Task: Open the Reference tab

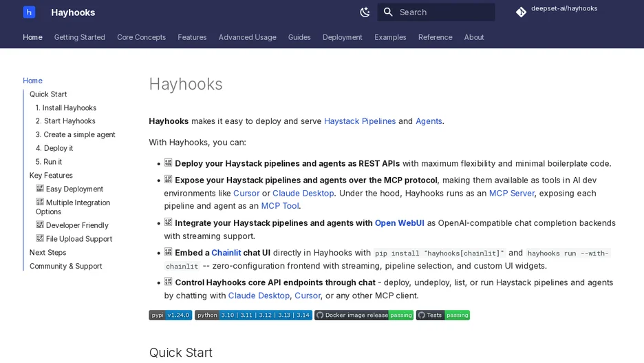Action: [x=436, y=37]
